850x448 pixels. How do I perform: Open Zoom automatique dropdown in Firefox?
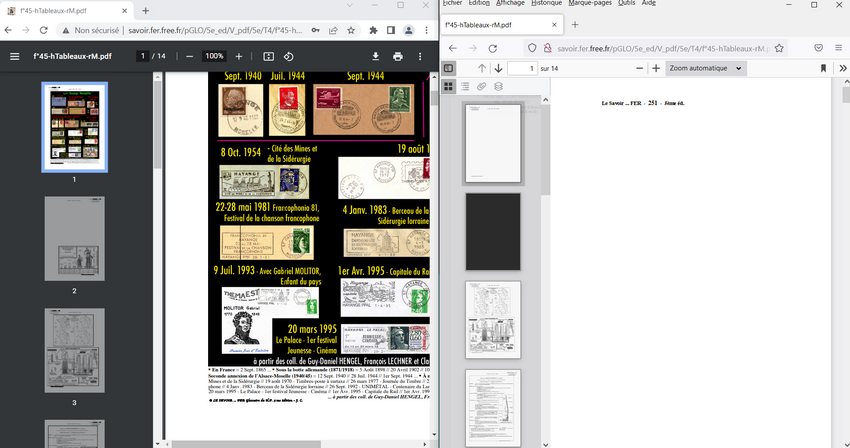click(706, 68)
